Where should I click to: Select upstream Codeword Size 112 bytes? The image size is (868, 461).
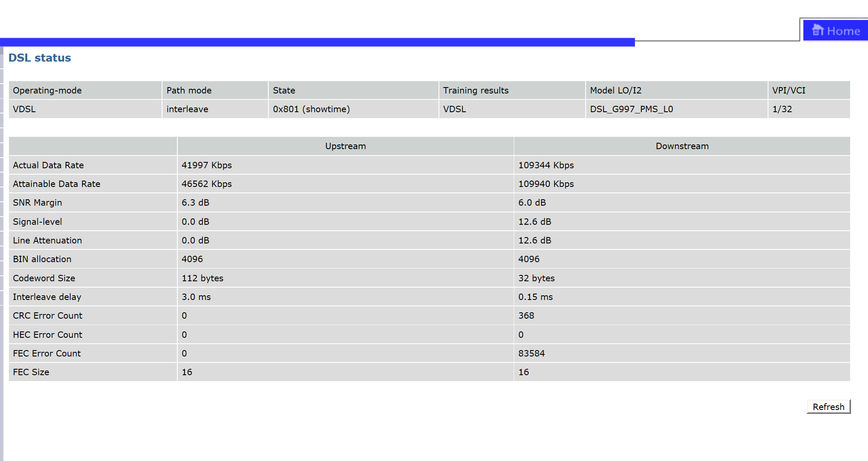202,278
